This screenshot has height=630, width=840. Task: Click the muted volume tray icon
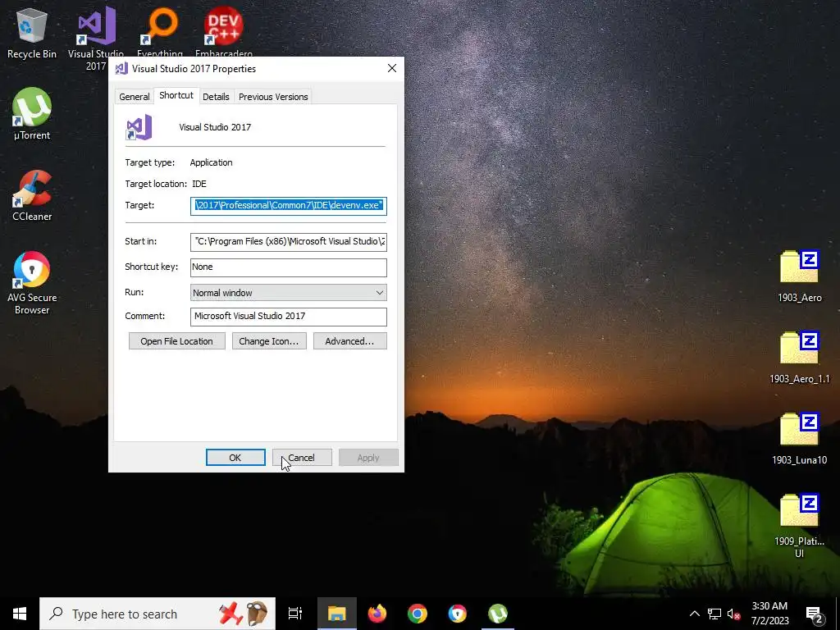pyautogui.click(x=733, y=614)
